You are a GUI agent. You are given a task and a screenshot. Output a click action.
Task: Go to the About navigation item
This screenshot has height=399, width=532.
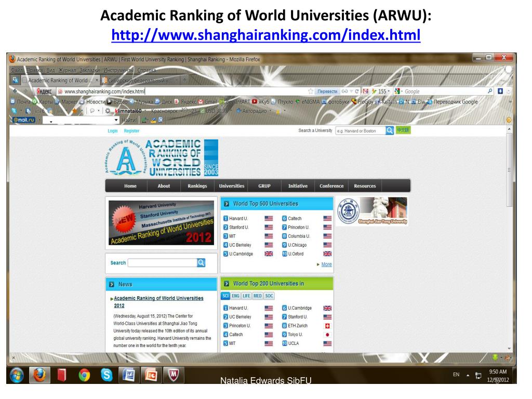pos(164,186)
